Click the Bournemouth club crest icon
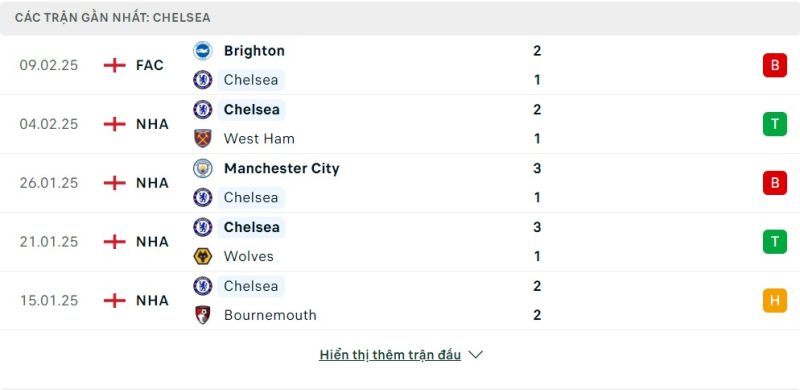The width and height of the screenshot is (800, 390). pyautogui.click(x=203, y=315)
